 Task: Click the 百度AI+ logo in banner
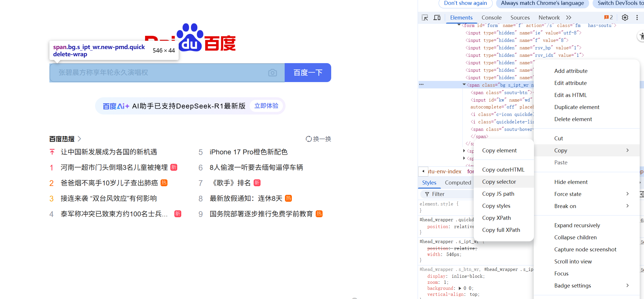(x=116, y=106)
